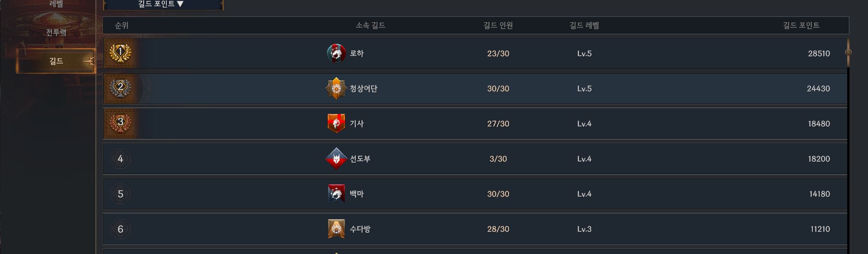Click the bronze rank 3 medal

pyautogui.click(x=120, y=123)
